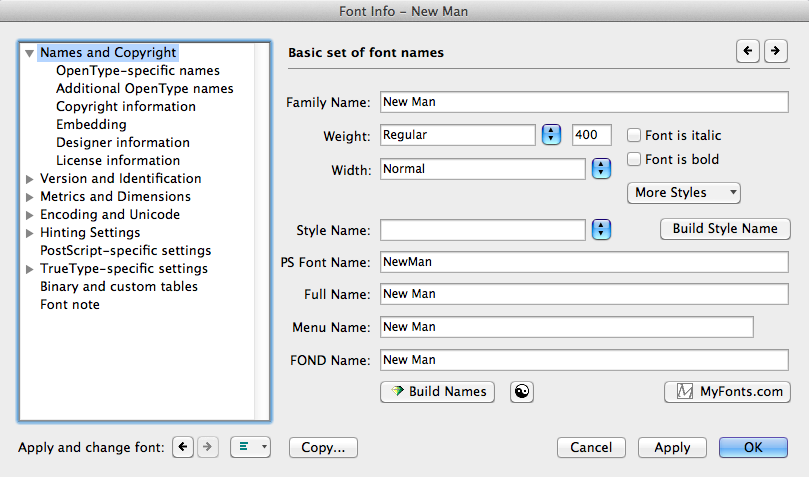Select OpenType-specific names in the sidebar
This screenshot has width=809, height=477.
click(138, 71)
